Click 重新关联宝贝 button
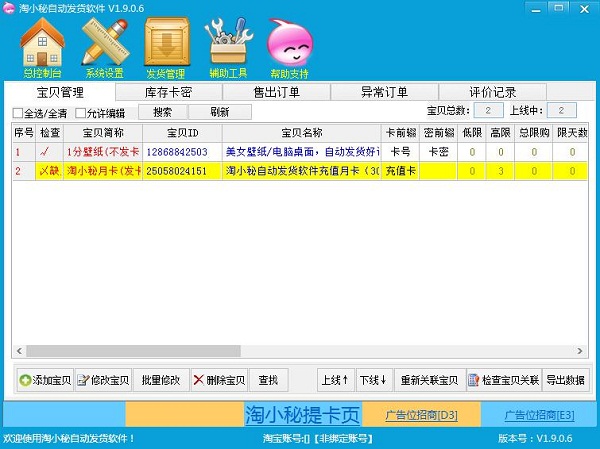Image resolution: width=600 pixels, height=449 pixels. pos(429,380)
